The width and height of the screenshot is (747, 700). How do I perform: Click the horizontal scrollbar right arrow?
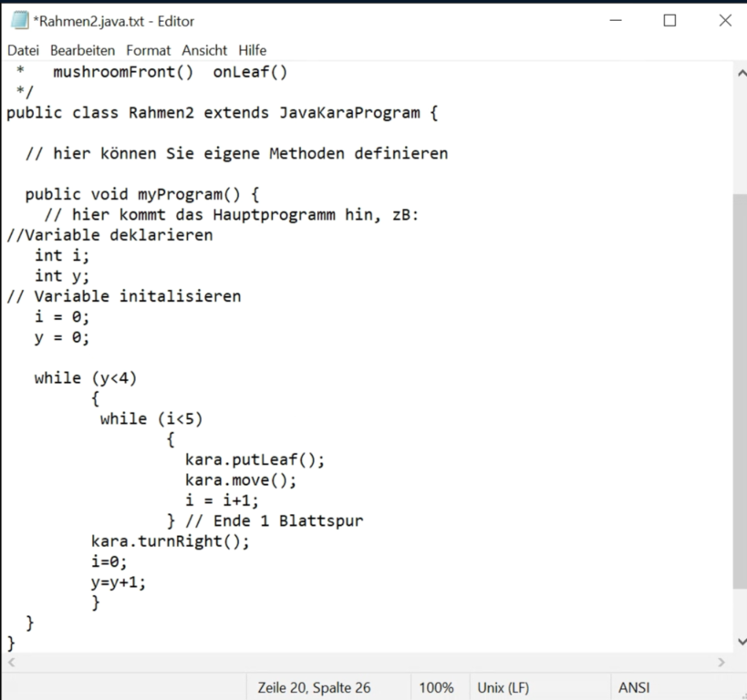(721, 663)
